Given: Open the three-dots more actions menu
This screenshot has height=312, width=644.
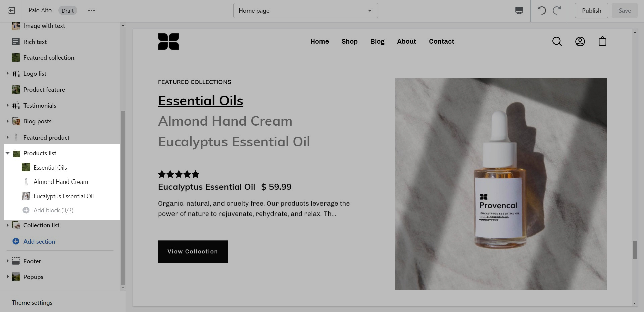Looking at the screenshot, I should [x=91, y=11].
